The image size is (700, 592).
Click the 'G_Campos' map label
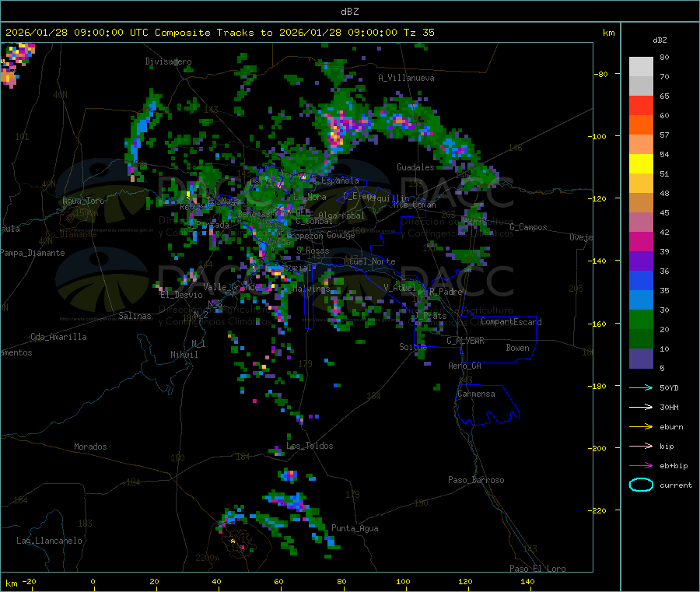529,227
